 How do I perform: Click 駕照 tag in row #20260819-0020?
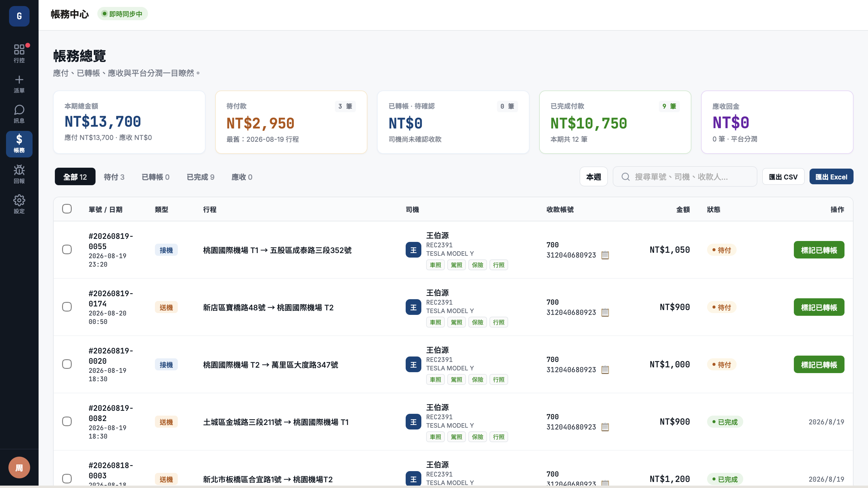[457, 380]
